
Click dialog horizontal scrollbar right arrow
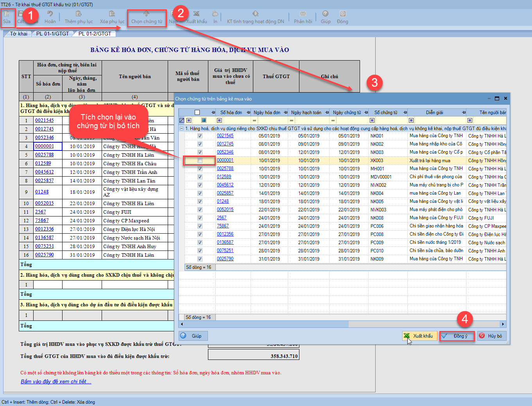(x=503, y=324)
